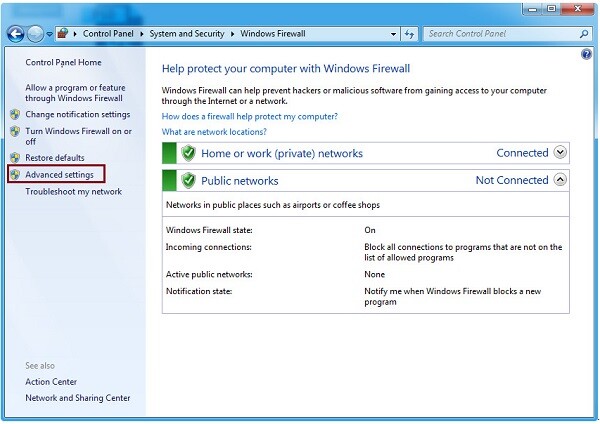Click the Incoming connections label

[209, 247]
